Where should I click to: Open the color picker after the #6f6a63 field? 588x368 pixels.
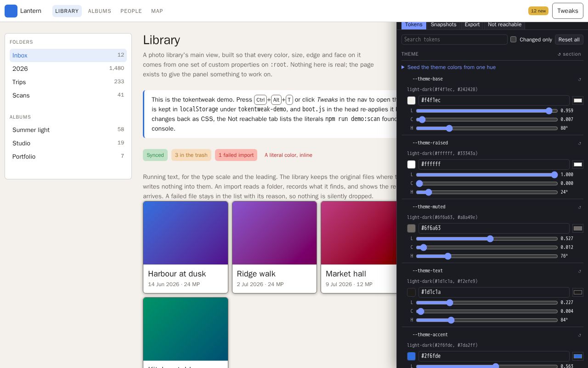point(578,228)
